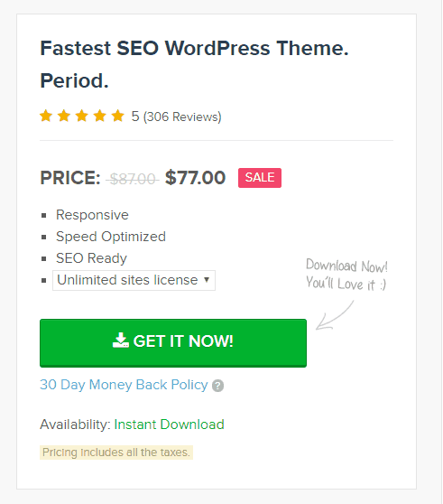This screenshot has height=504, width=443.
Task: Click the Fastest SEO WordPress Theme heading
Action: click(x=194, y=64)
